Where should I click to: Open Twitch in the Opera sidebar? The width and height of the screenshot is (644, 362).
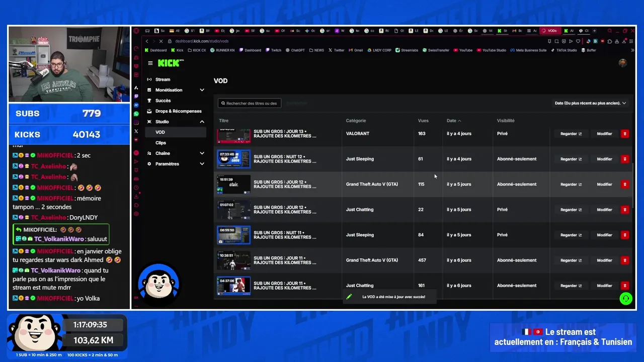click(136, 97)
